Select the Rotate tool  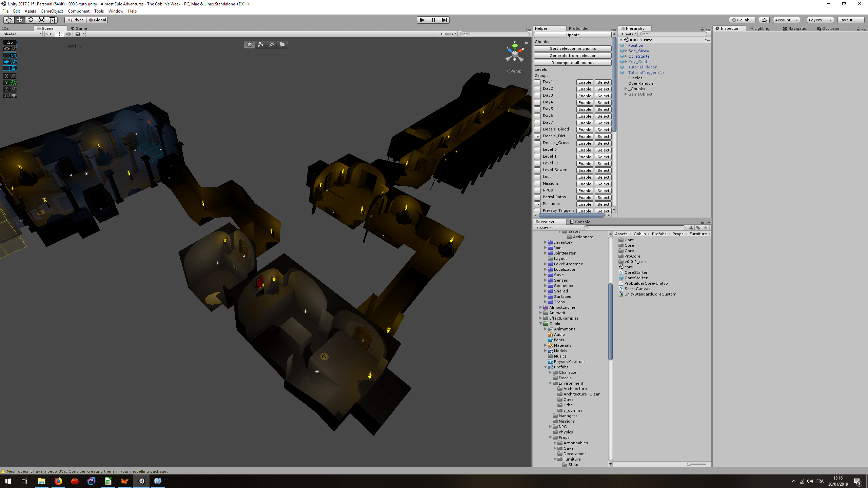pos(31,20)
